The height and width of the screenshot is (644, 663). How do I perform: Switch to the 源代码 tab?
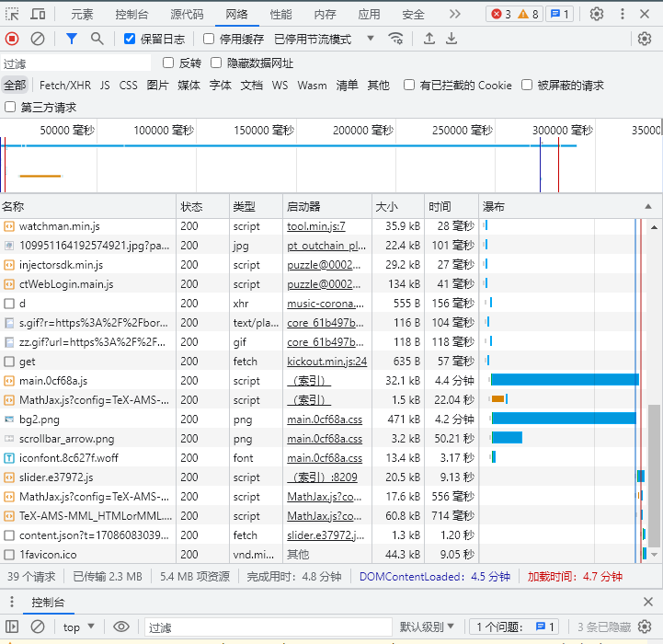187,15
